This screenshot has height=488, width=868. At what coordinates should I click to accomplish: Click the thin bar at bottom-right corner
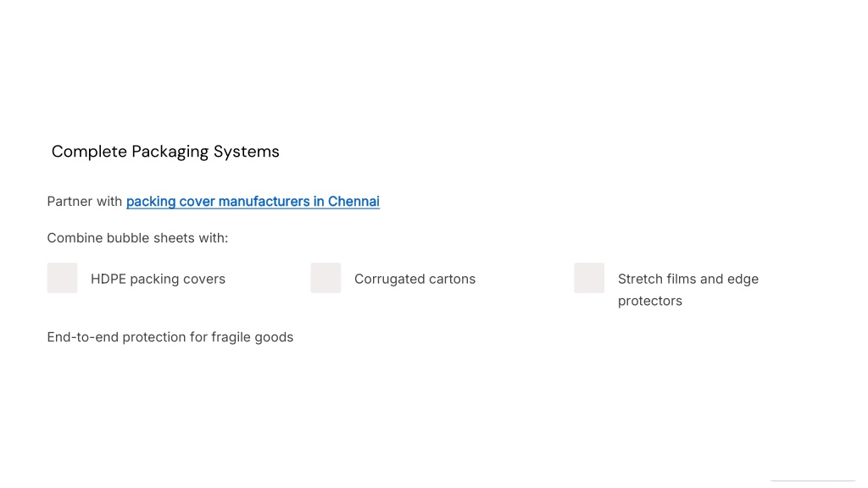(812, 481)
